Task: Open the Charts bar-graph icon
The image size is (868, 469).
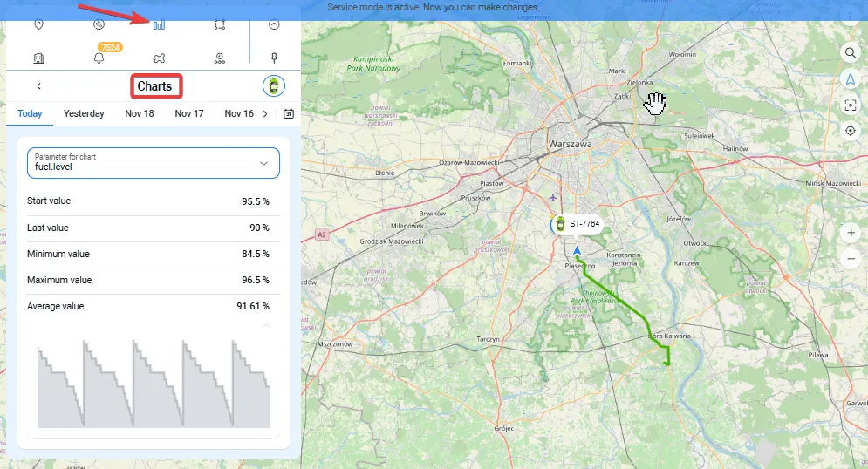Action: (x=159, y=25)
